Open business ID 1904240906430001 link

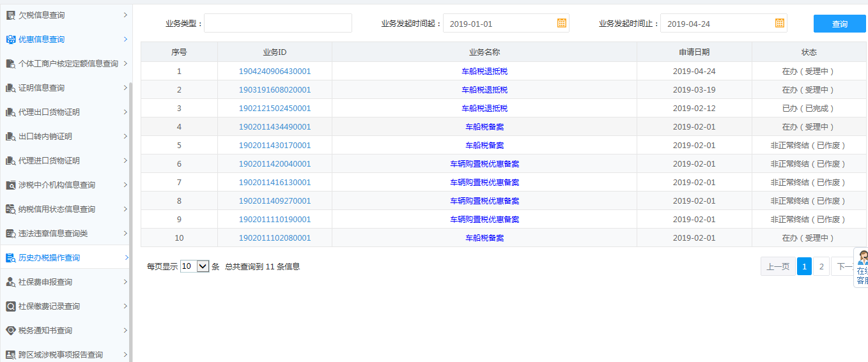point(275,72)
